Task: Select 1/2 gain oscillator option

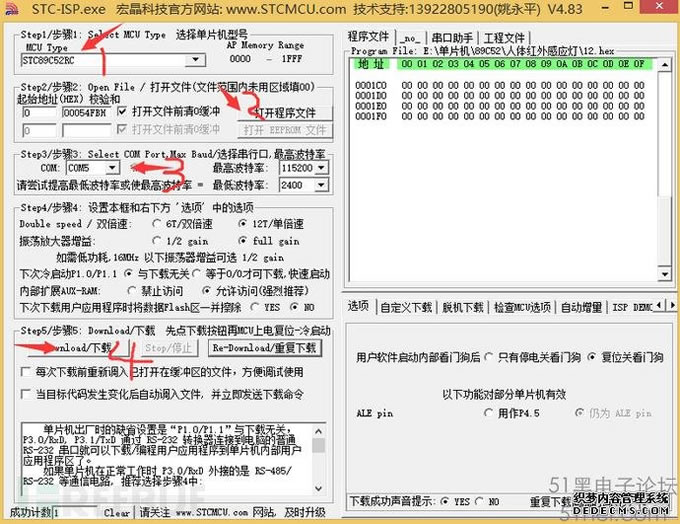Action: click(156, 241)
